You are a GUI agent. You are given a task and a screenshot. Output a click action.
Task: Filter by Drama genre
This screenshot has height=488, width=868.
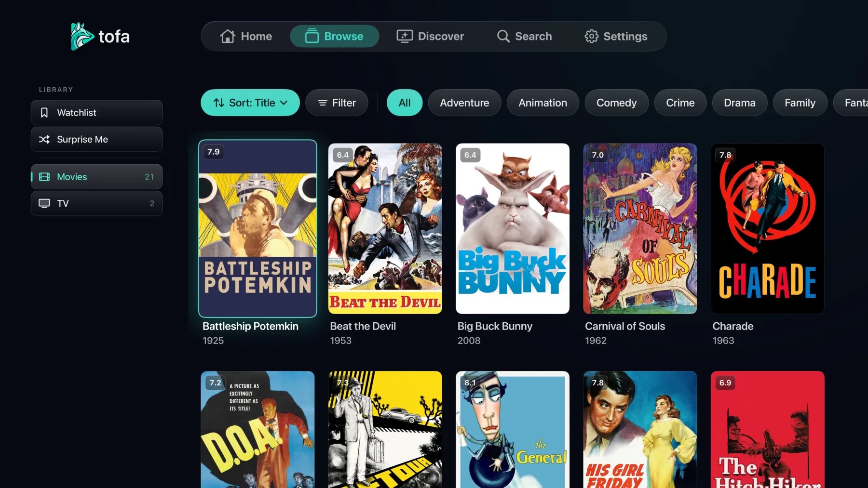point(739,103)
